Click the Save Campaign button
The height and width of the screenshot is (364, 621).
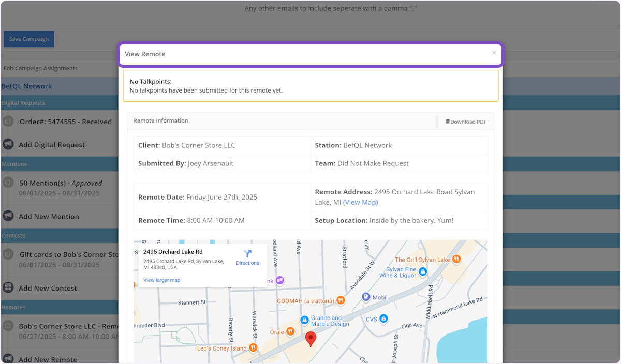tap(28, 38)
